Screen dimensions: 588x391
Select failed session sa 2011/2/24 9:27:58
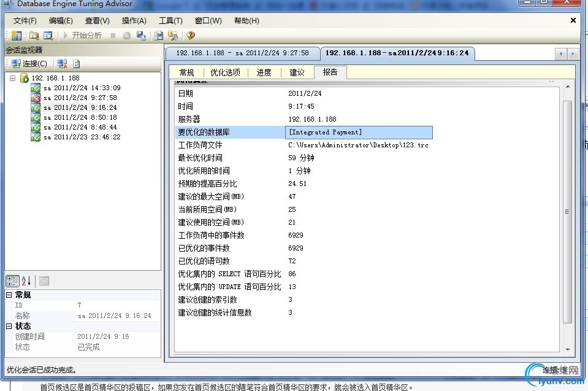tap(80, 98)
